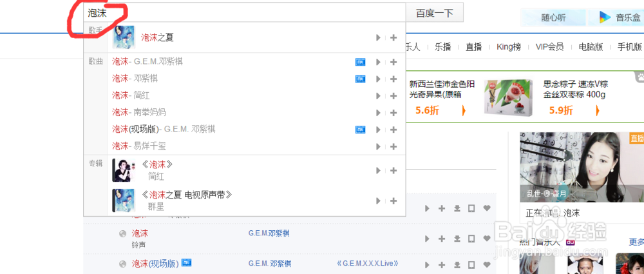Play the artist suggestion 泡沫之夏
Image resolution: width=644 pixels, height=274 pixels.
[378, 38]
